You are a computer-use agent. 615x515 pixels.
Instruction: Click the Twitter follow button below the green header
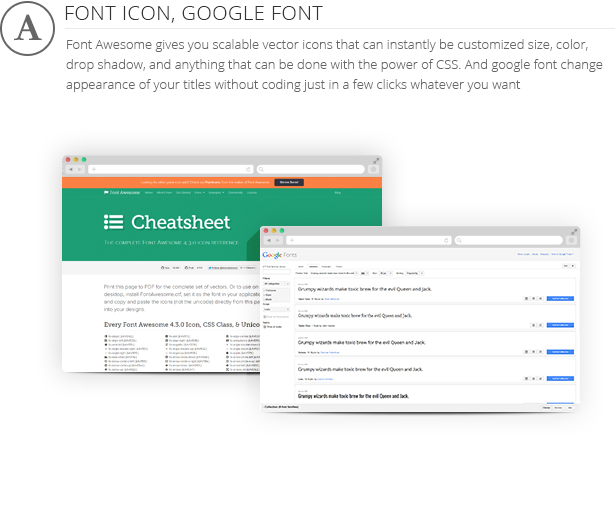click(223, 268)
